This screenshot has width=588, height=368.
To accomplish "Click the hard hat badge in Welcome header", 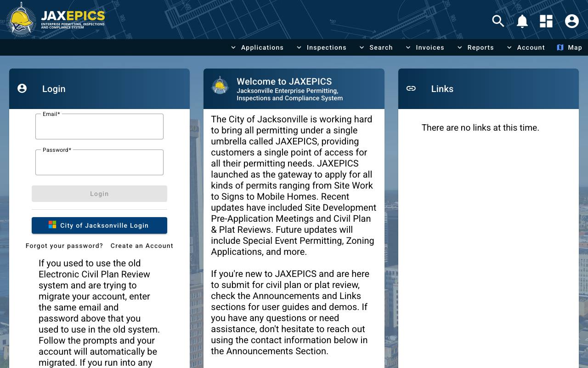I will [220, 85].
